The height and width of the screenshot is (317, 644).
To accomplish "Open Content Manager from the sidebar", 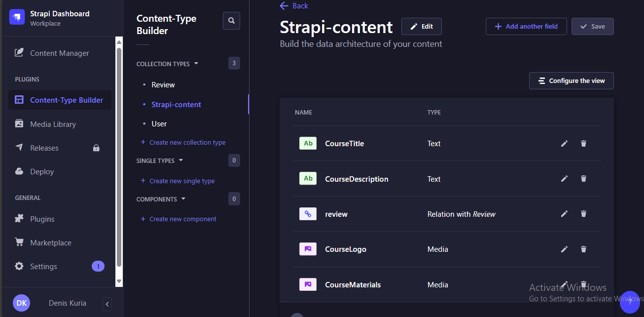I will [60, 53].
